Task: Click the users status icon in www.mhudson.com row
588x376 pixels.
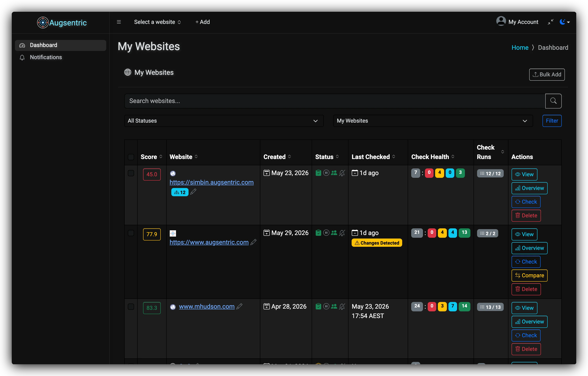Action: tap(334, 306)
